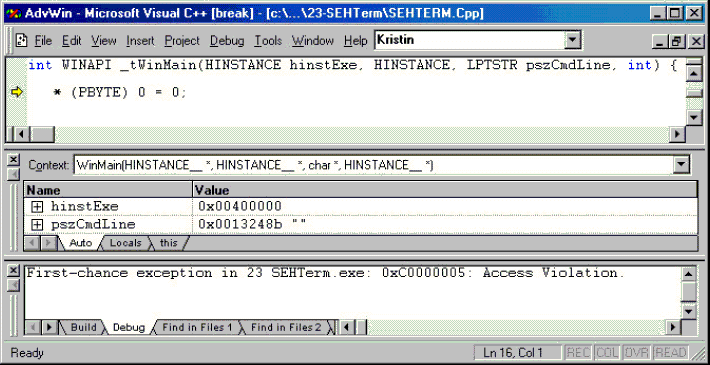This screenshot has height=365, width=710.
Task: Click the code editor's down scroll arrow
Action: click(694, 118)
